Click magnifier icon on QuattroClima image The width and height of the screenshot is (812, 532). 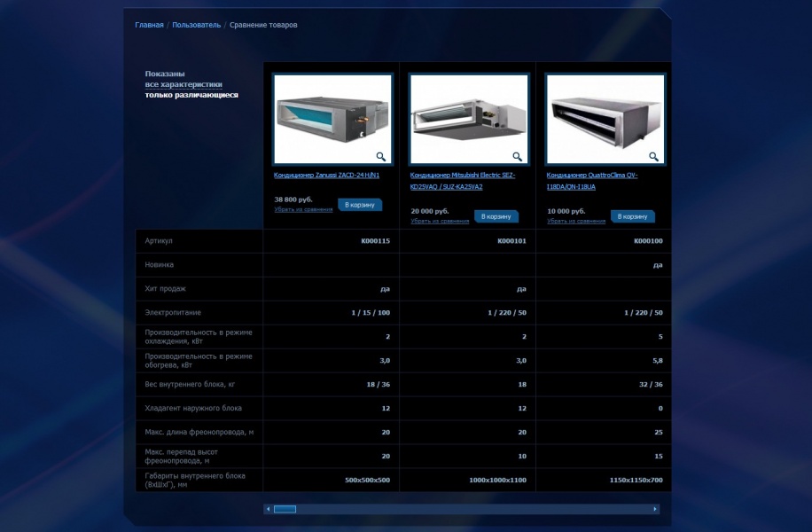653,156
